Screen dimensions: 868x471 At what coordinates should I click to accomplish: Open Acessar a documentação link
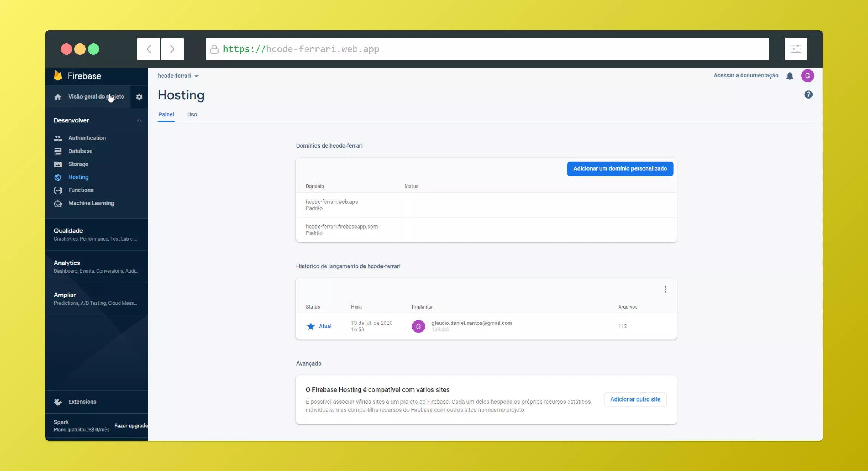[746, 76]
